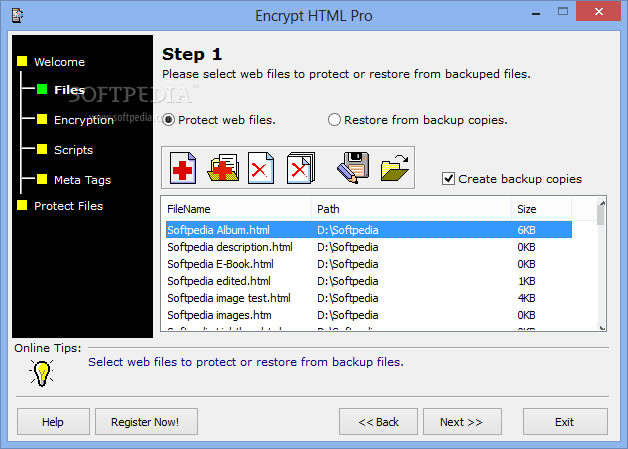Viewport: 628px width, 449px height.
Task: Click the 1KB size cell
Action: pyautogui.click(x=527, y=281)
